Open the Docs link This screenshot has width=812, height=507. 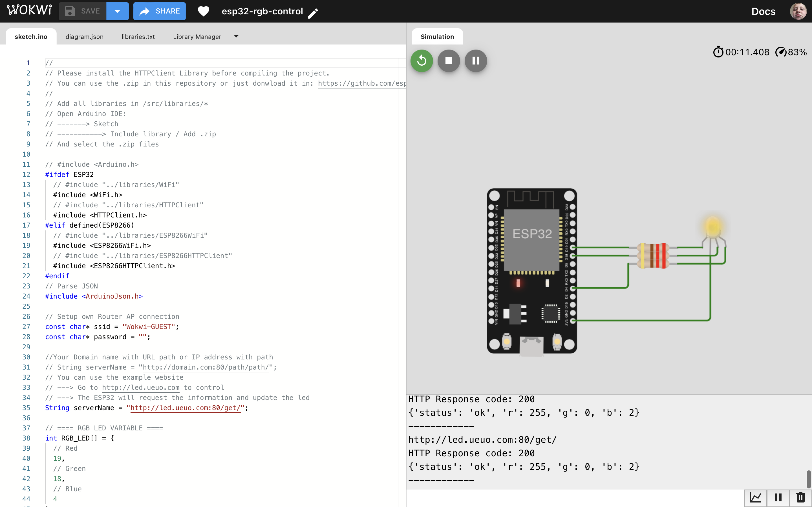(x=763, y=11)
